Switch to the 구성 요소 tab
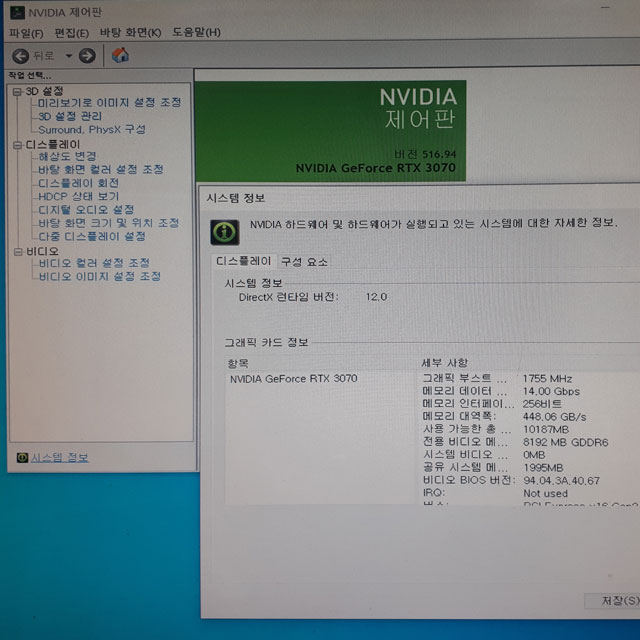Viewport: 640px width, 640px height. 304,262
